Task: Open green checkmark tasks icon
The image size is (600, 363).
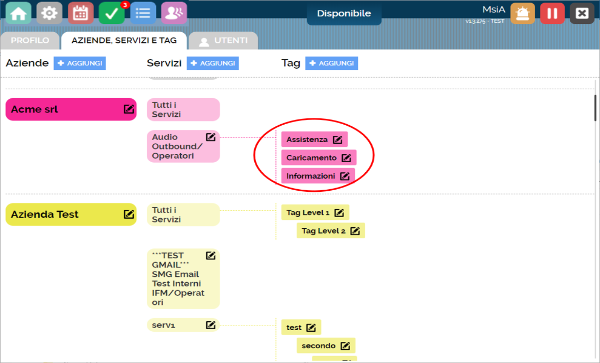Action: click(x=112, y=13)
